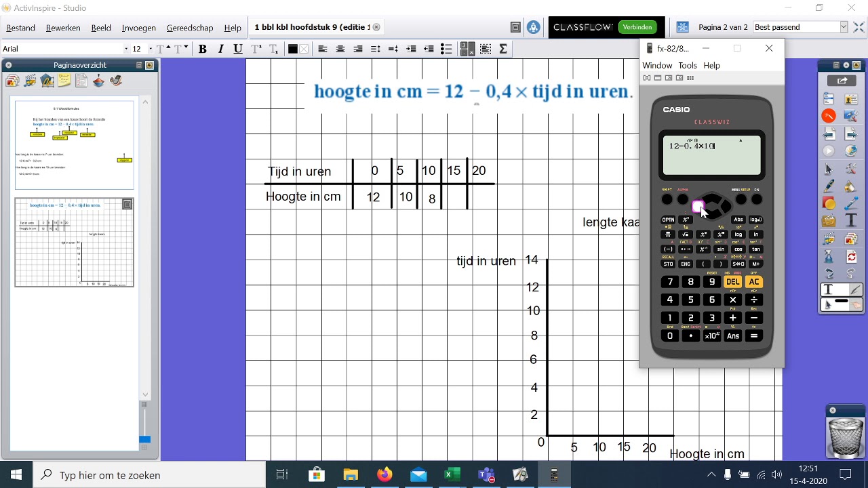Open the flipchart trash bin
Image resolution: width=868 pixels, height=488 pixels.
tap(846, 436)
